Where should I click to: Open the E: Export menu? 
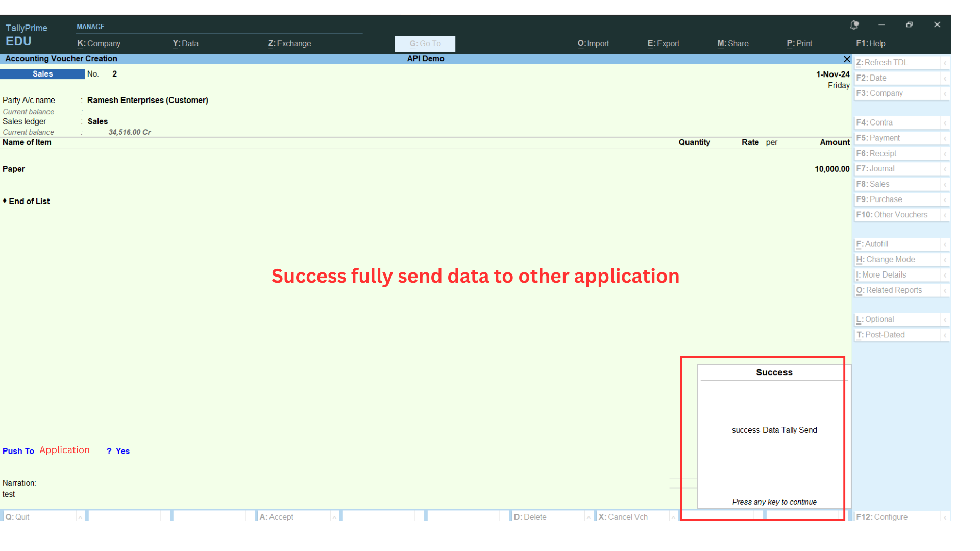tap(663, 44)
